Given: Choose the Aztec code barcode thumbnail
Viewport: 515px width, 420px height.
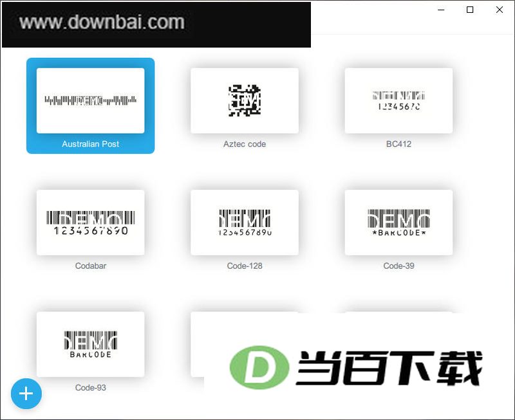Looking at the screenshot, I should [x=245, y=100].
